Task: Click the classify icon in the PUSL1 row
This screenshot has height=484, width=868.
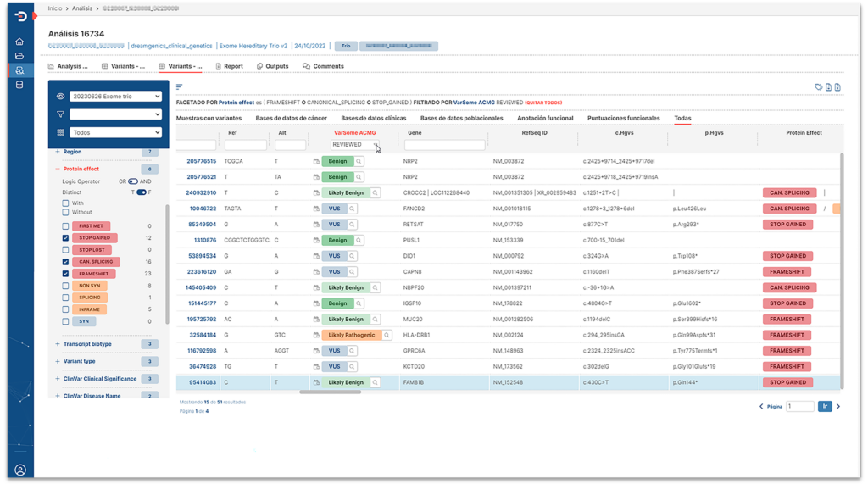Action: (316, 241)
